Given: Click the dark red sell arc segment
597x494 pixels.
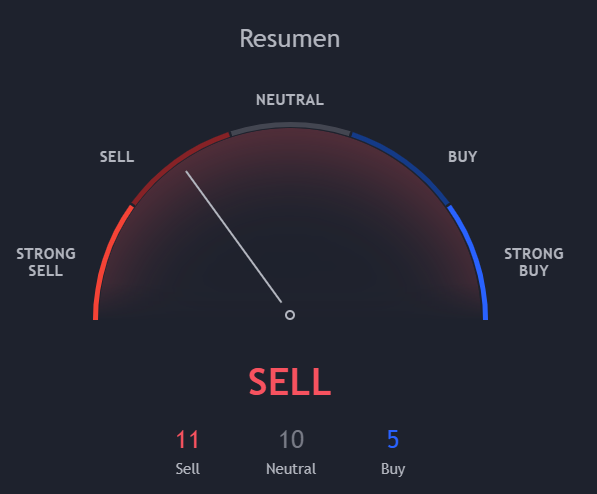Looking at the screenshot, I should click(175, 164).
